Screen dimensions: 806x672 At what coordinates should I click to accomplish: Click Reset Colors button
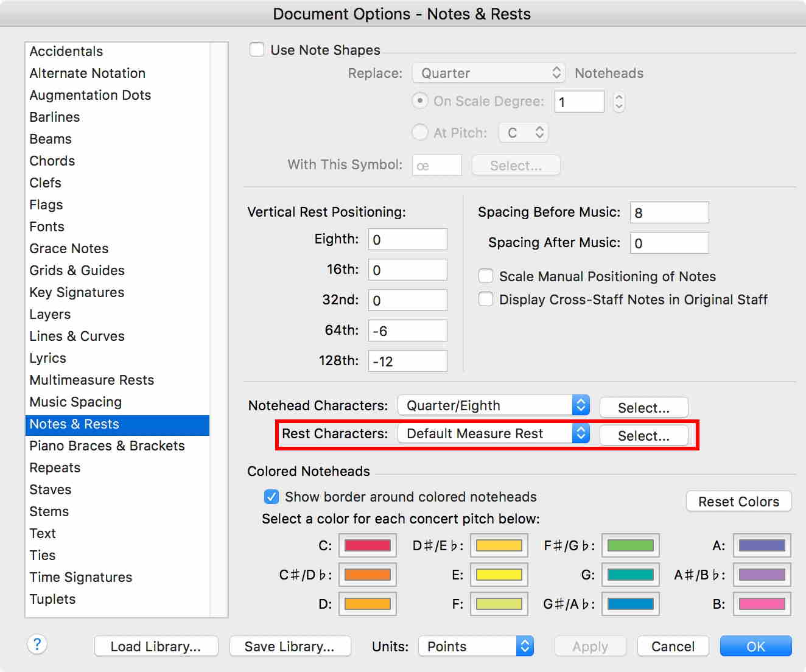click(x=739, y=502)
